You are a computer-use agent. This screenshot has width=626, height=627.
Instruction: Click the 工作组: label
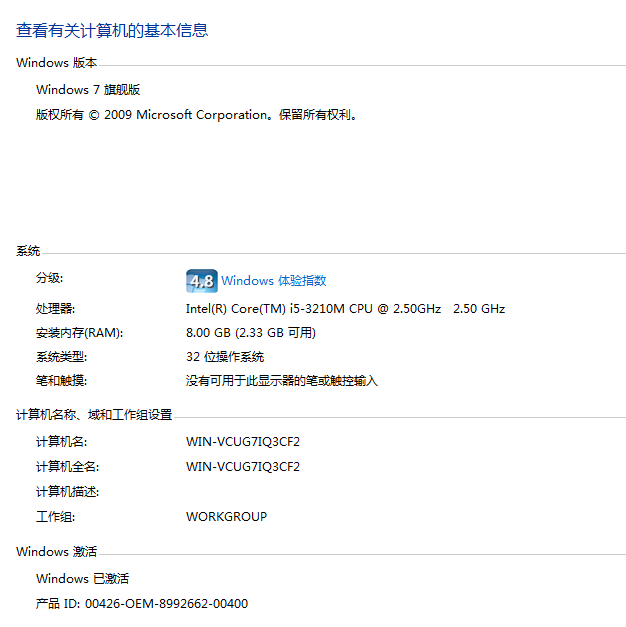coord(55,517)
